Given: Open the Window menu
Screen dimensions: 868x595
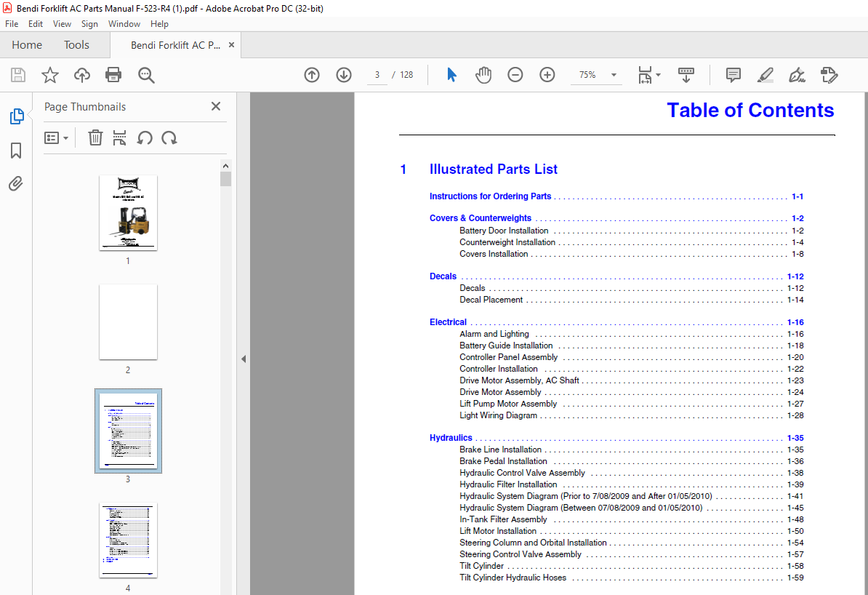Looking at the screenshot, I should click(124, 24).
